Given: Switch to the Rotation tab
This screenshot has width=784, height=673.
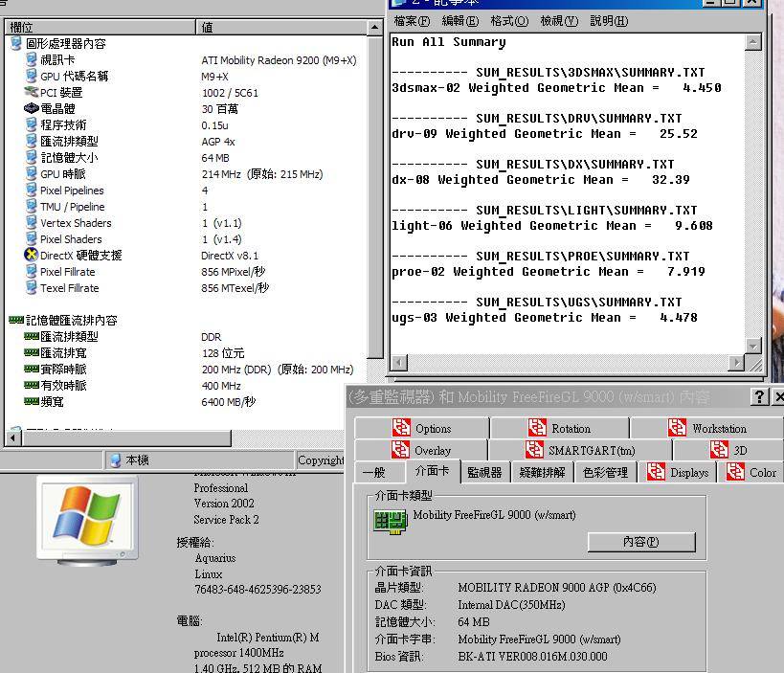Looking at the screenshot, I should coord(559,428).
